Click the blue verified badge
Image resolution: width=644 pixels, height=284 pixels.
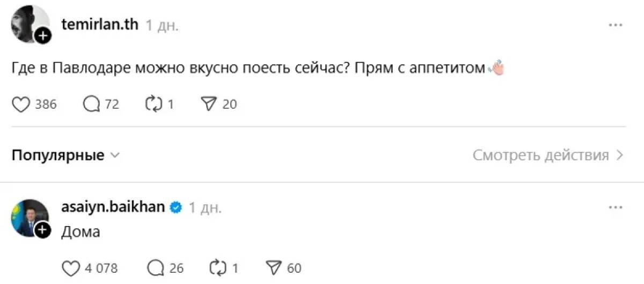coord(176,207)
